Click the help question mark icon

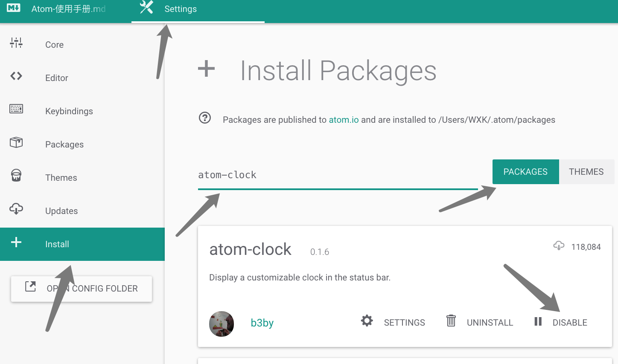click(x=205, y=118)
